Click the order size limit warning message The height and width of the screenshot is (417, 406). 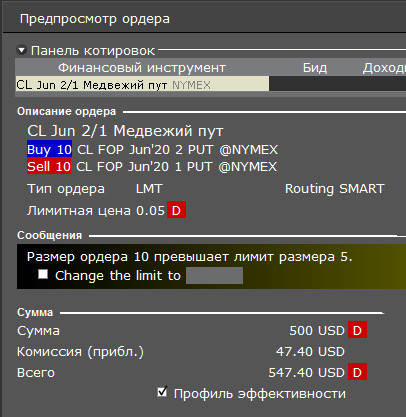[x=189, y=257]
